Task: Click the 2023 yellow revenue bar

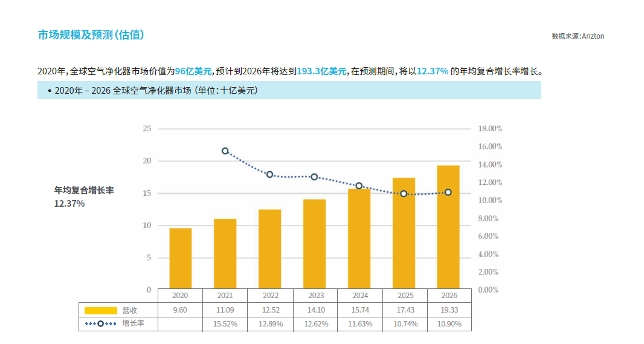Action: coord(314,244)
